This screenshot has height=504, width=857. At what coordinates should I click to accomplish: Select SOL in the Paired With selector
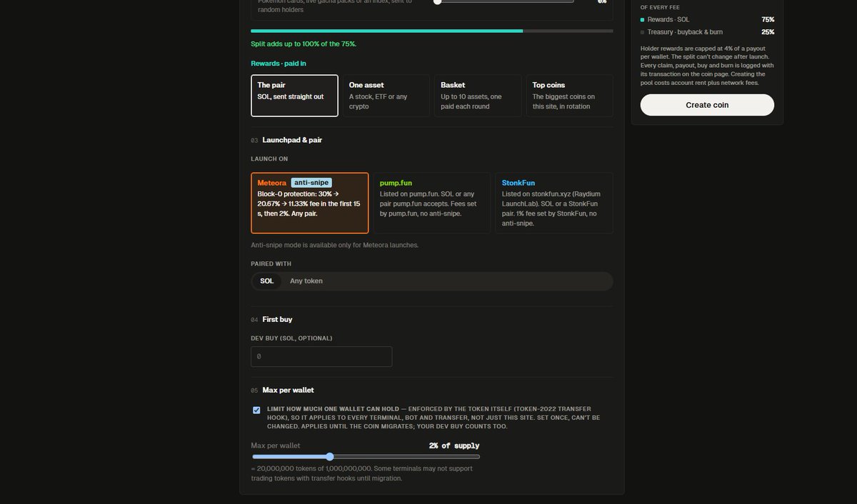[x=267, y=281]
